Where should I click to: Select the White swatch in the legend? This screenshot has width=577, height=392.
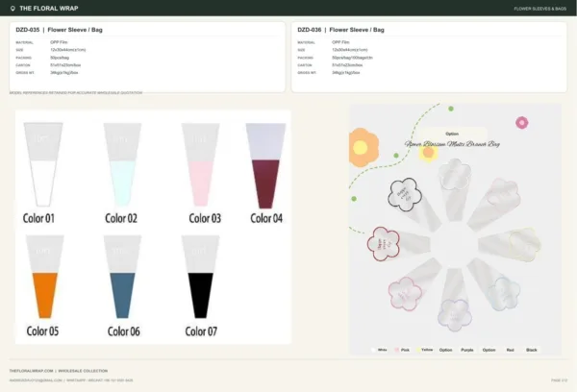point(374,350)
